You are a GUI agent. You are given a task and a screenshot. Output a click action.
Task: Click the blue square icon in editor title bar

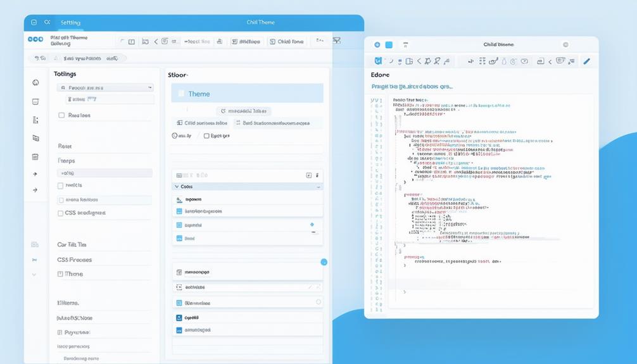point(389,45)
